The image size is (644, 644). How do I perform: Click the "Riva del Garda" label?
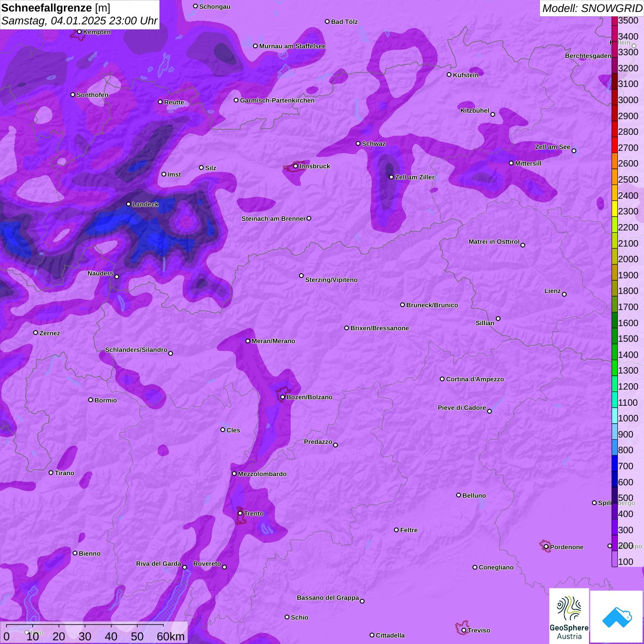(x=159, y=563)
